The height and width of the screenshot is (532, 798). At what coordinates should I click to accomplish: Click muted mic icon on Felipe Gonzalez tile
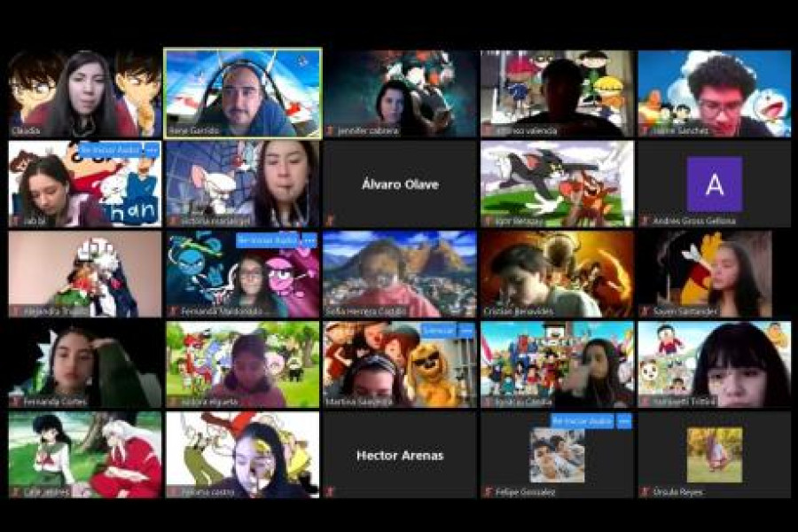click(x=489, y=491)
